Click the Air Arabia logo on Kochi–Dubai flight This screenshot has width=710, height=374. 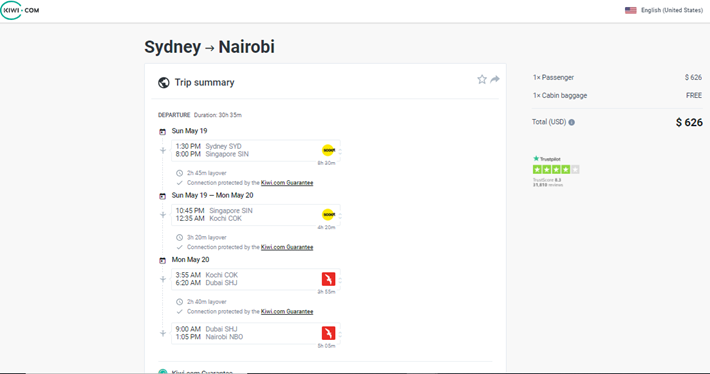tap(328, 279)
